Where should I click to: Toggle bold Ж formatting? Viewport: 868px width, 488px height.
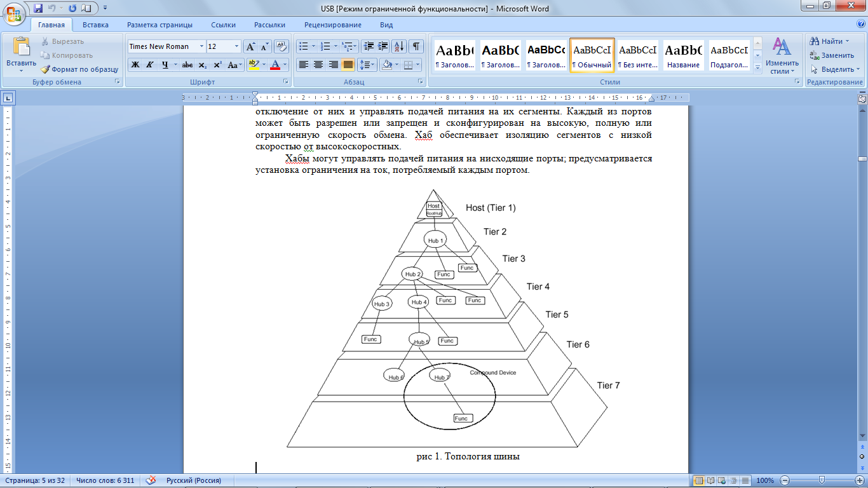pyautogui.click(x=135, y=65)
